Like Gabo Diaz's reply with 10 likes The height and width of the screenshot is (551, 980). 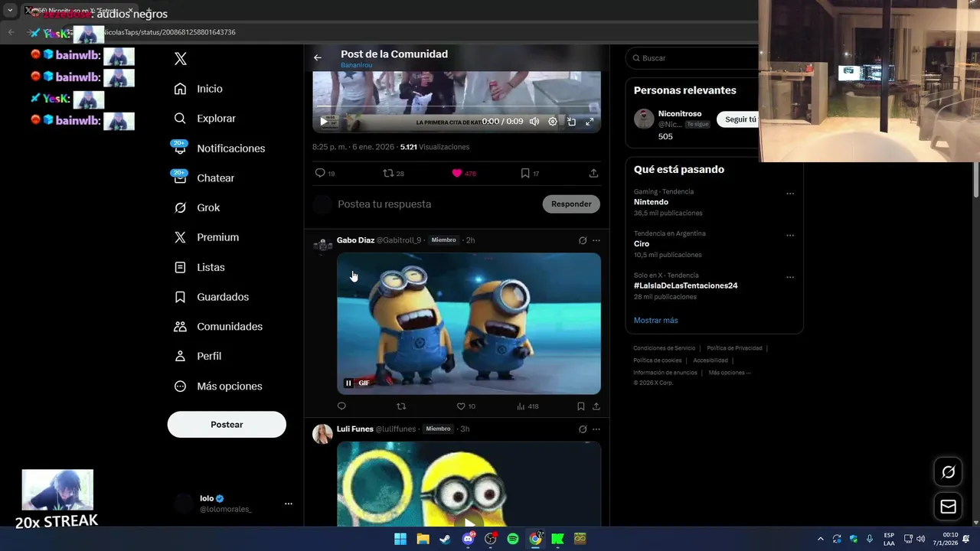tap(465, 406)
